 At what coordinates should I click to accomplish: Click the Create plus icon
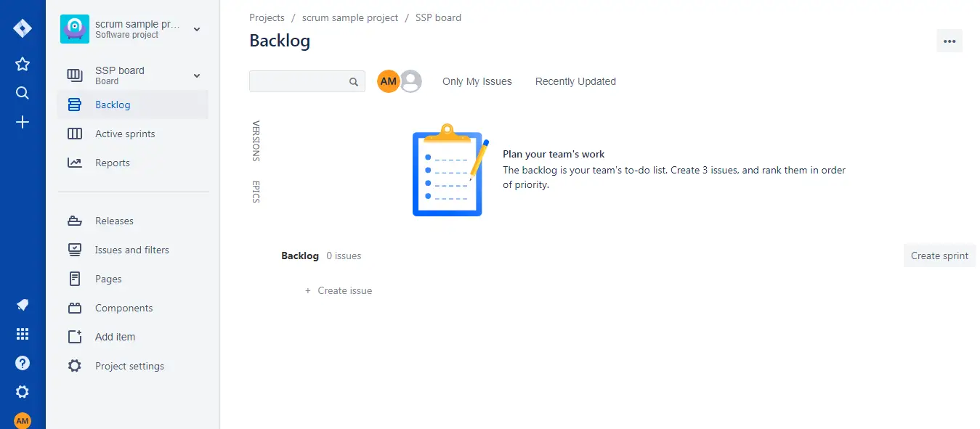pos(22,122)
